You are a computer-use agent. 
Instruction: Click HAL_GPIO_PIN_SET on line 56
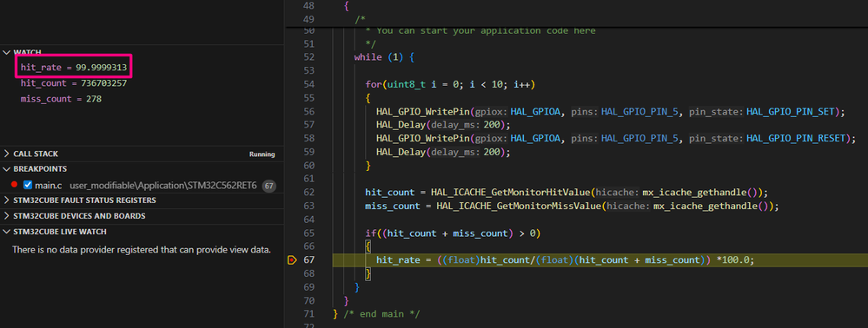point(790,112)
